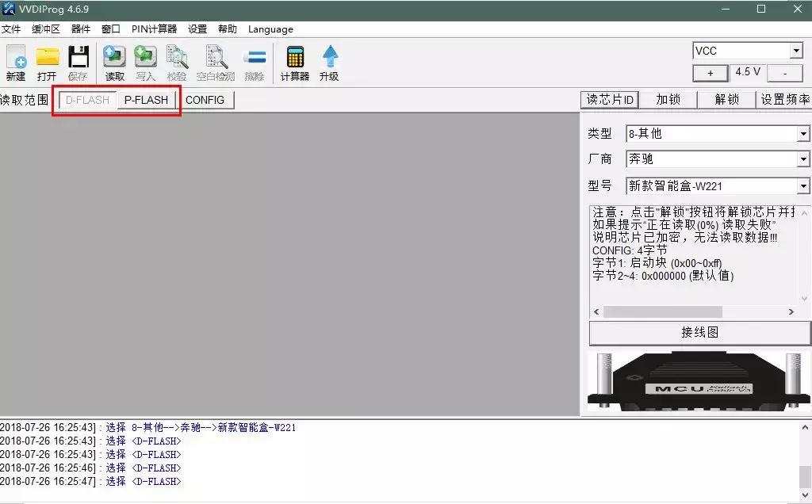Open the 计算器 (Calculator) tool
The image size is (812, 504).
[x=295, y=63]
